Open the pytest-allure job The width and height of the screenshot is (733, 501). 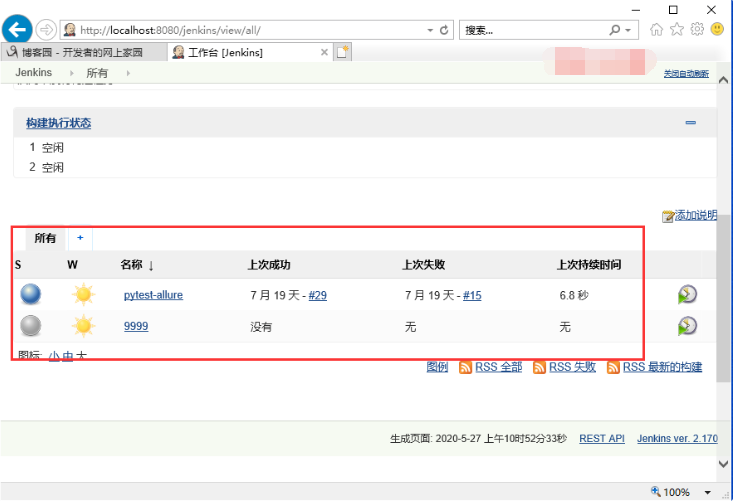(x=153, y=295)
